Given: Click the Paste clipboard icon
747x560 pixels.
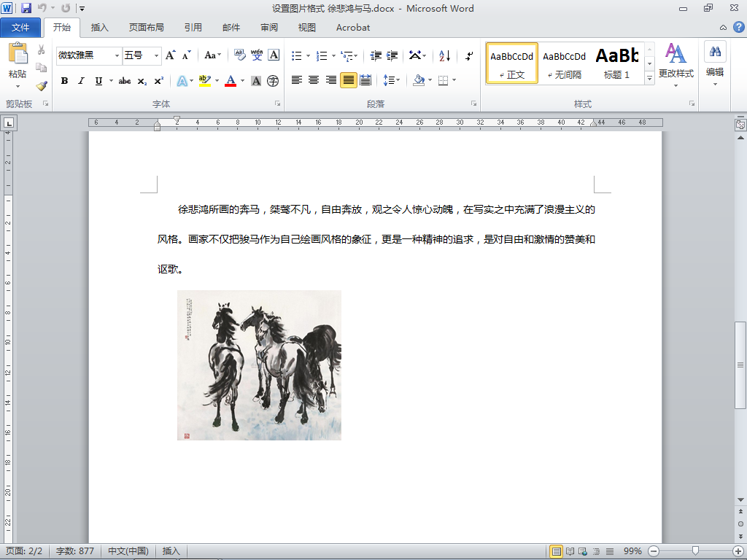Looking at the screenshot, I should click(x=18, y=53).
